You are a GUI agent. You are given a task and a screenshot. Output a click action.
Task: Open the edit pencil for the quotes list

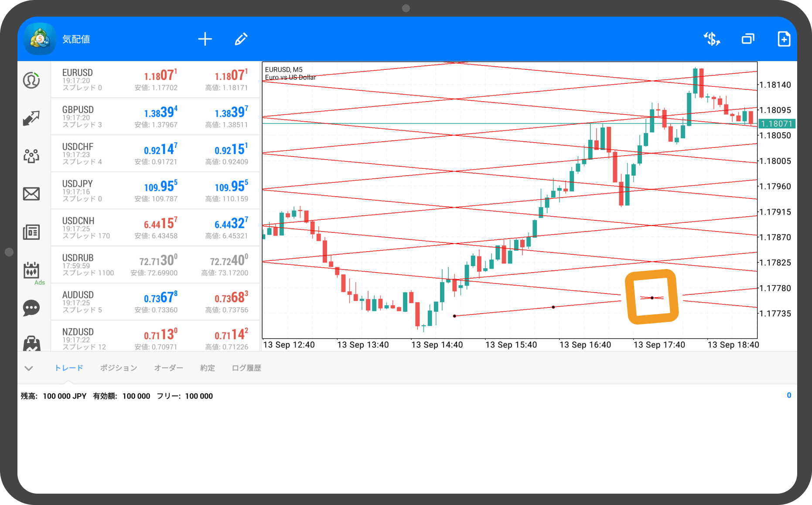[241, 39]
